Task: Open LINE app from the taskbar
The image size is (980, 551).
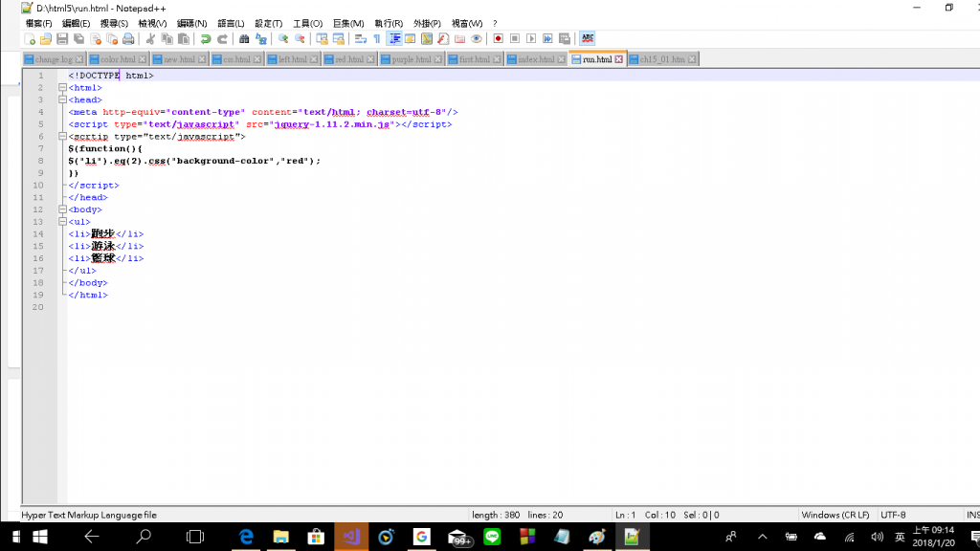Action: coord(493,537)
